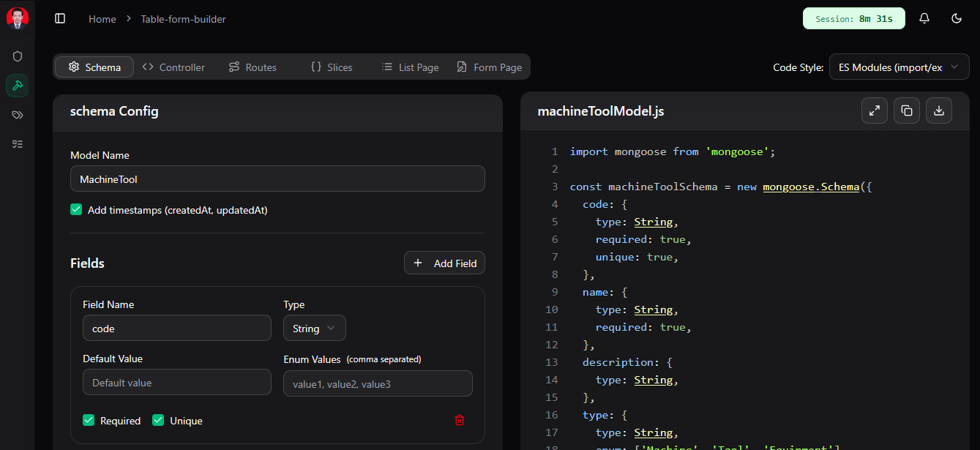Click the Fields section heading
Viewport: 980px width, 450px height.
click(87, 263)
